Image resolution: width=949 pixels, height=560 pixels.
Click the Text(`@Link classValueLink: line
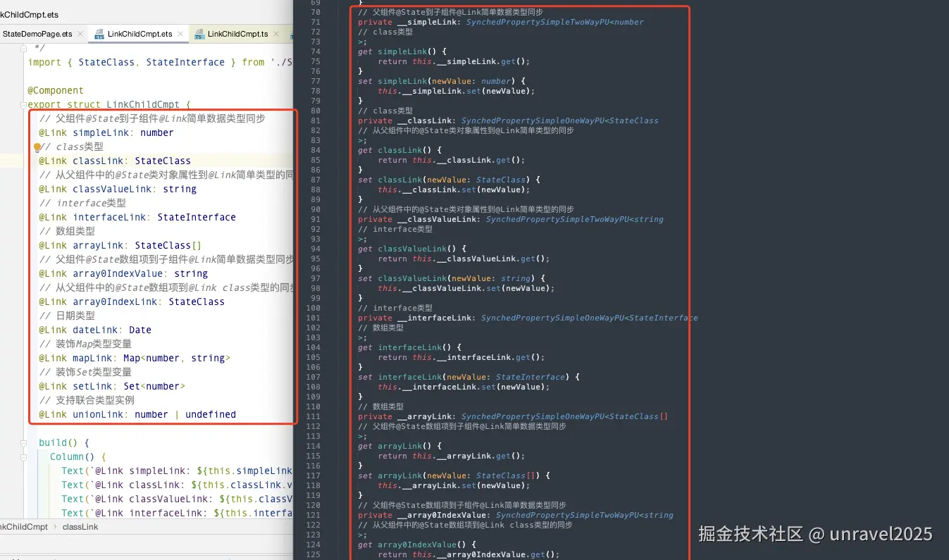click(x=177, y=499)
